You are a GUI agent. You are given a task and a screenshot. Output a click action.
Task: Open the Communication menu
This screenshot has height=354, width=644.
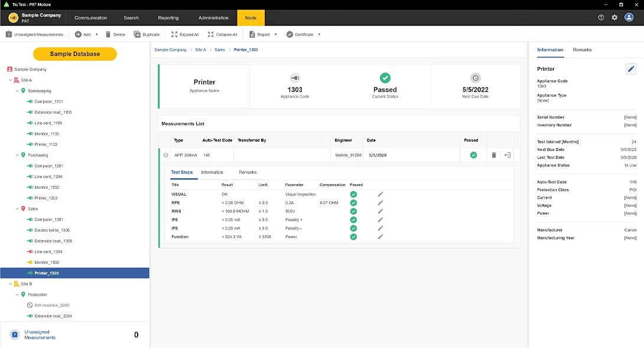click(x=91, y=18)
